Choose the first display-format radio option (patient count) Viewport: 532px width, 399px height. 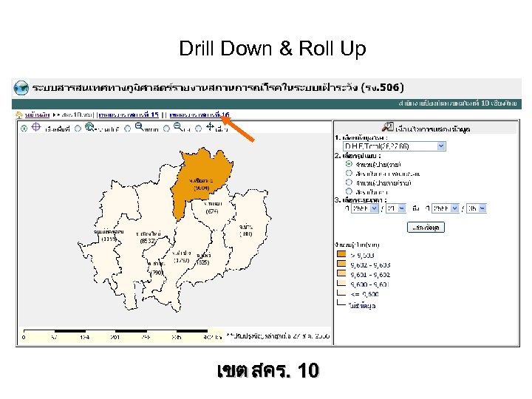coord(349,164)
